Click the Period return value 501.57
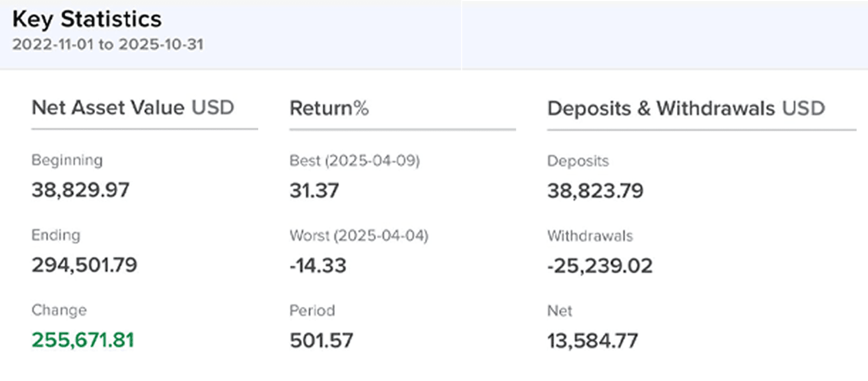 (x=321, y=340)
